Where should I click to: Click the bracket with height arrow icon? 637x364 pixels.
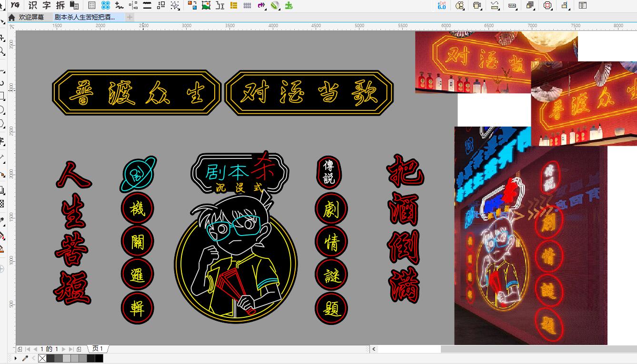(x=220, y=5)
